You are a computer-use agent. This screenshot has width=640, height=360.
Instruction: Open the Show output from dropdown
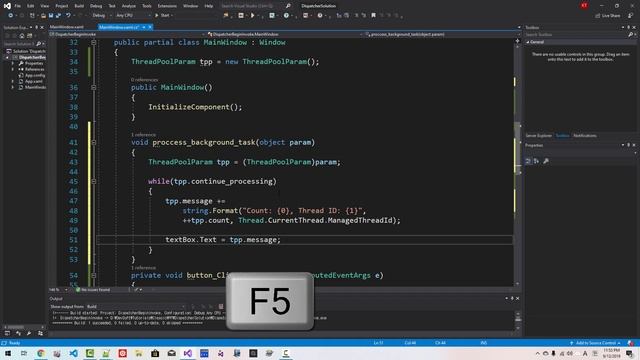click(136, 307)
